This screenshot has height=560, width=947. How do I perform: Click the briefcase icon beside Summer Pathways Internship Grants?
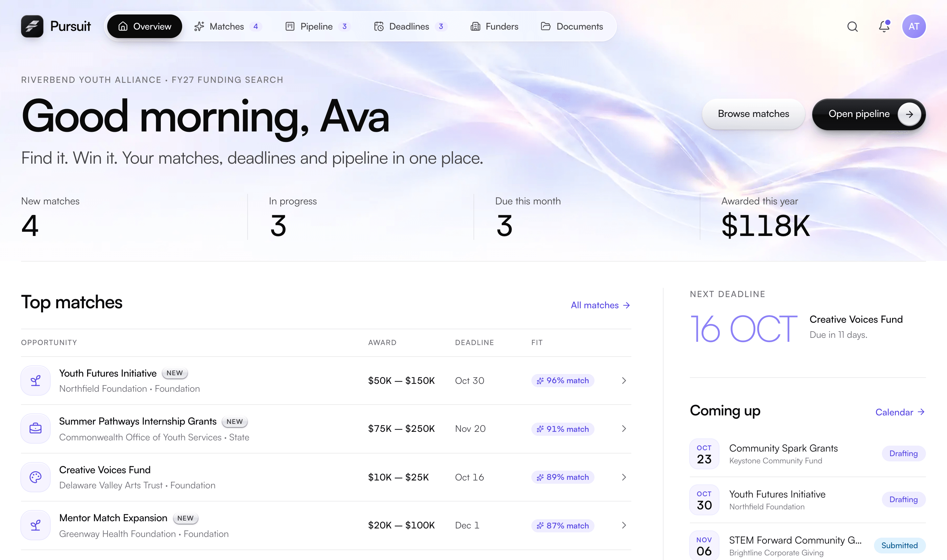[x=36, y=429]
